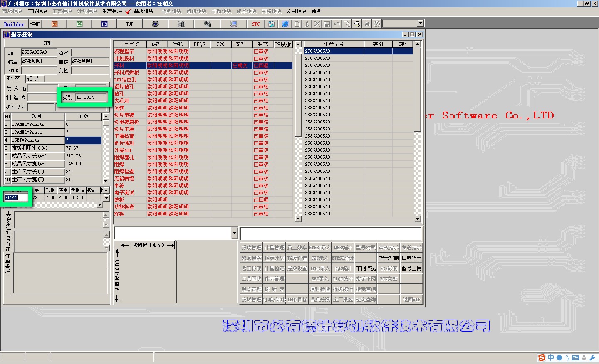The image size is (599, 364).
Task: Click the 生产型号 column header
Action: point(334,44)
